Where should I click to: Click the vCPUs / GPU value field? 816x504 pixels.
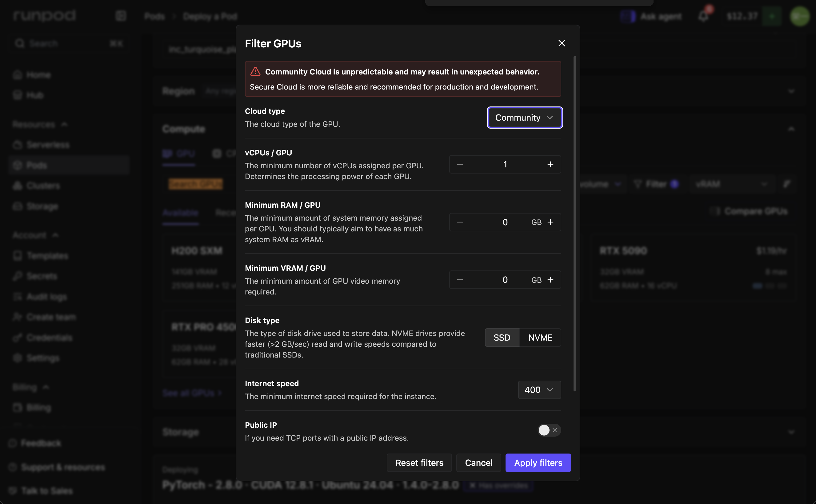pyautogui.click(x=505, y=164)
